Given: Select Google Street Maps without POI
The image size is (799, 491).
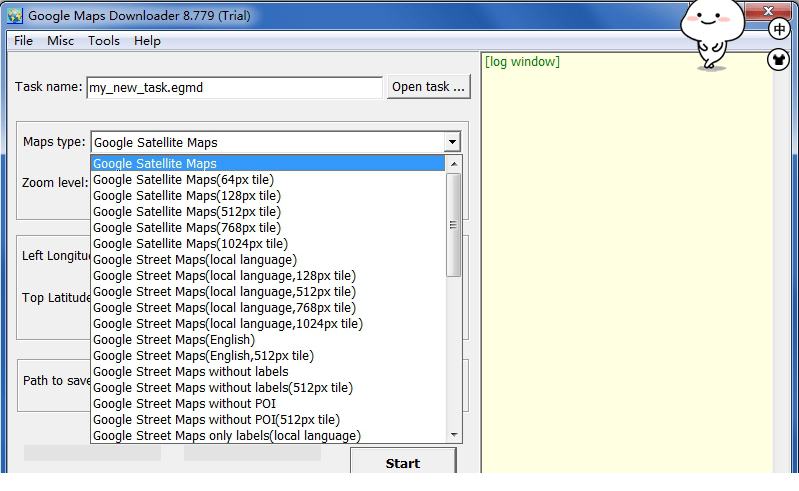Looking at the screenshot, I should pos(268,404).
